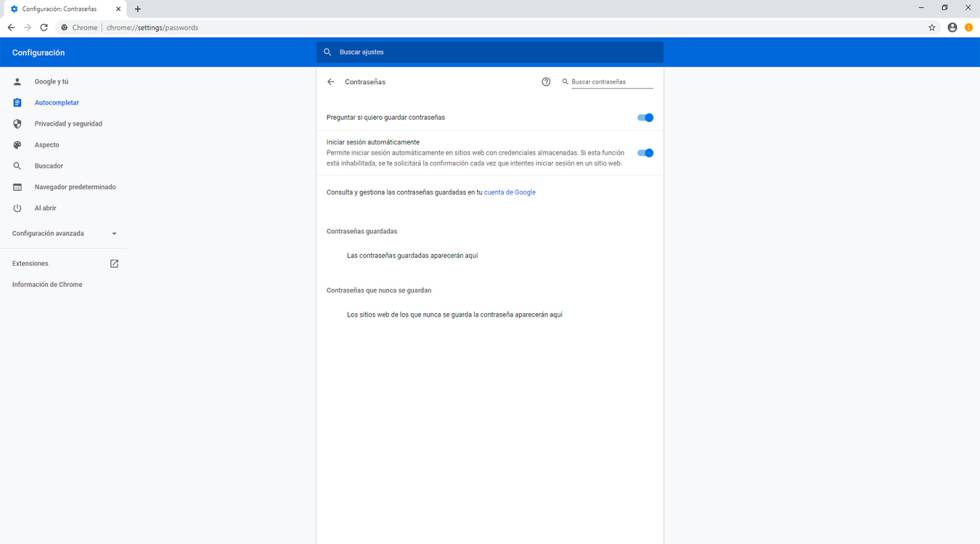Open Configuración avanzada section label
Viewport: 980px width, 544px height.
point(48,233)
